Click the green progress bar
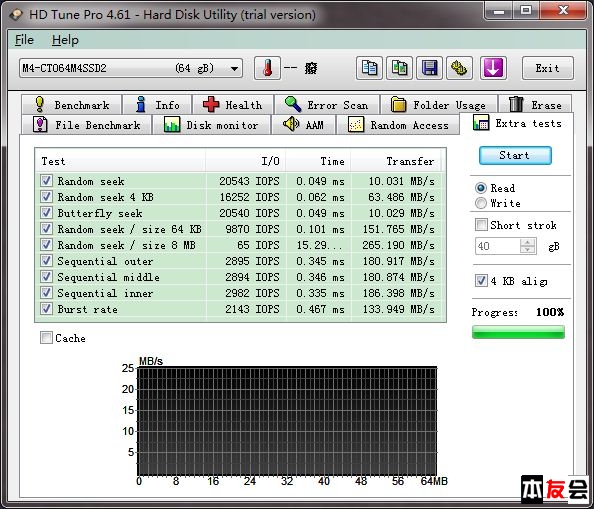The width and height of the screenshot is (594, 509). [x=518, y=332]
